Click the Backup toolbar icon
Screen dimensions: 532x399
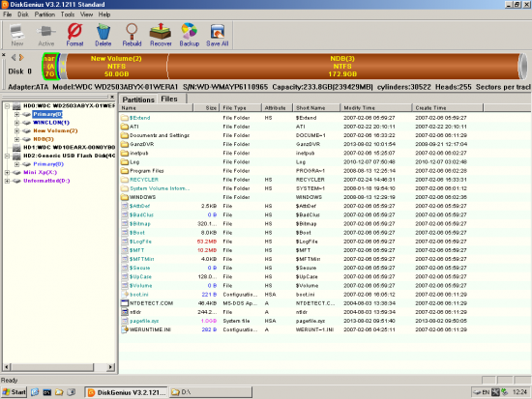click(x=189, y=35)
